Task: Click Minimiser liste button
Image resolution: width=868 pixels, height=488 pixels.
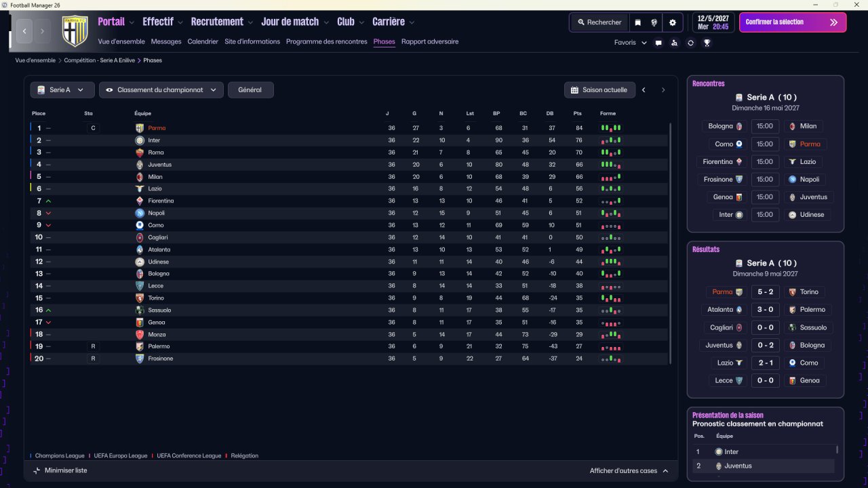Action: (x=60, y=470)
